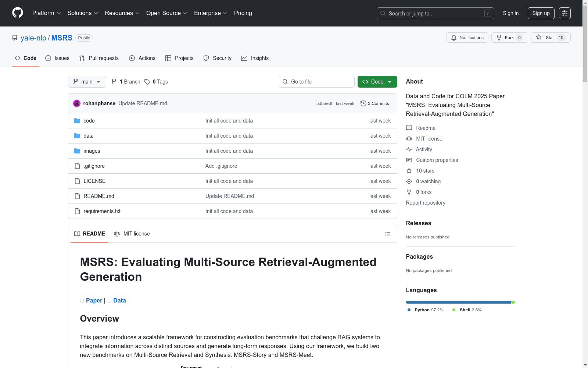
Task: Click the Go to file search field
Action: [x=317, y=82]
